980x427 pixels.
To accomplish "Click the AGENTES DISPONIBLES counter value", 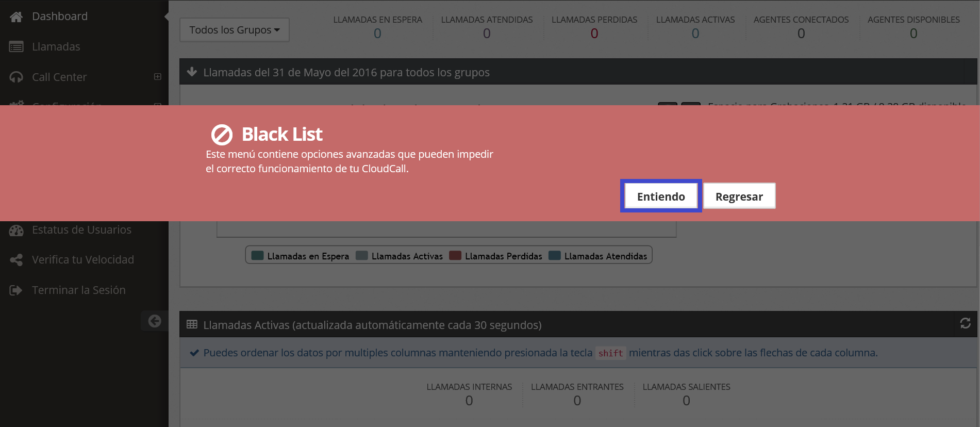I will click(x=913, y=34).
